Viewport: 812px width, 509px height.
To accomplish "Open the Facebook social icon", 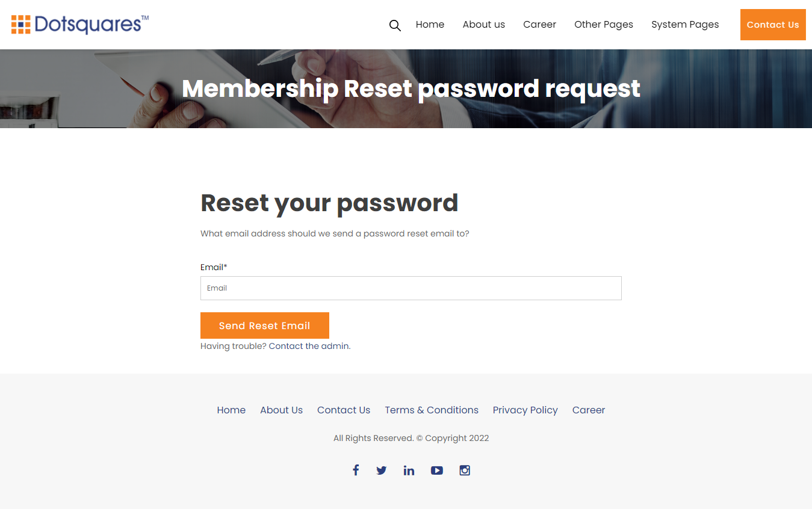I will coord(356,470).
